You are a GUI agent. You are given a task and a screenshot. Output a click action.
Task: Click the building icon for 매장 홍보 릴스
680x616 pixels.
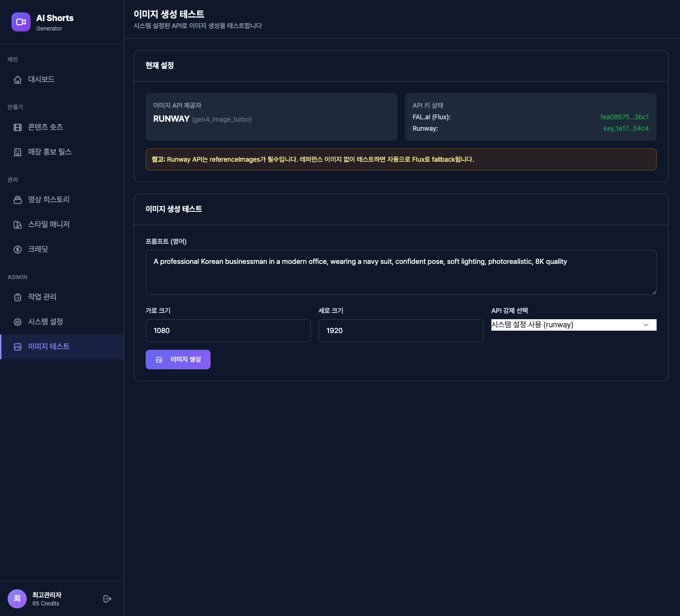[x=18, y=152]
